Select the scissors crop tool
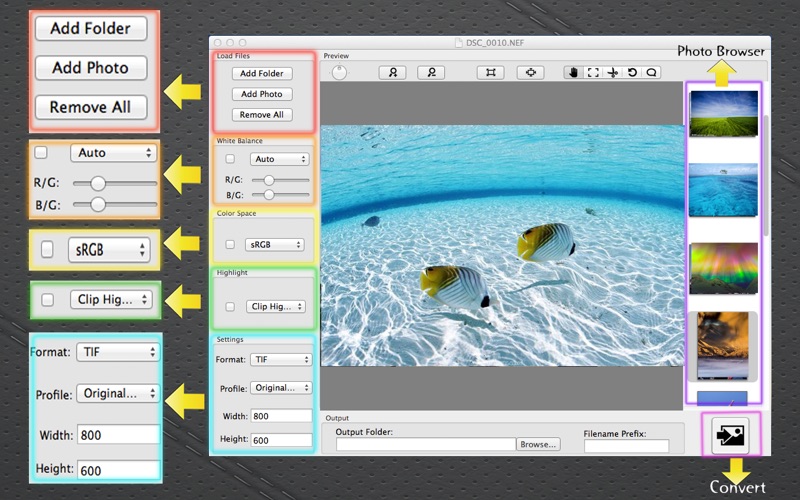The image size is (800, 500). 612,72
